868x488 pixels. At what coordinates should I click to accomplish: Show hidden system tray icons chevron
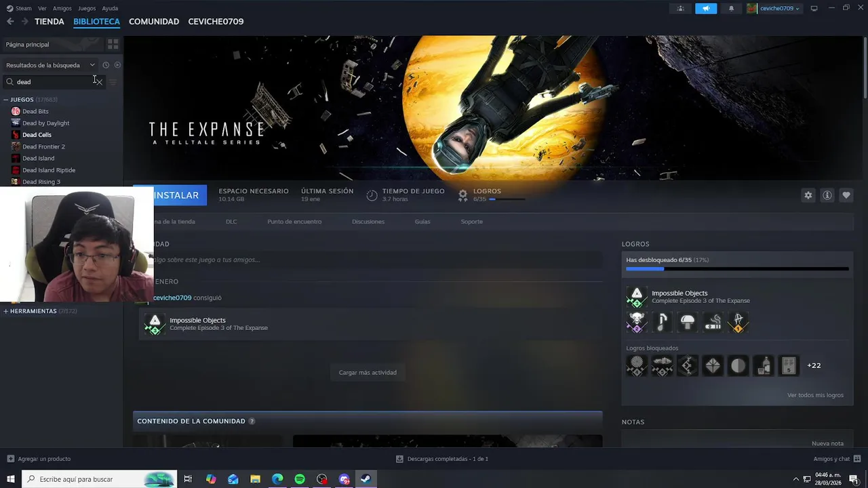click(796, 479)
